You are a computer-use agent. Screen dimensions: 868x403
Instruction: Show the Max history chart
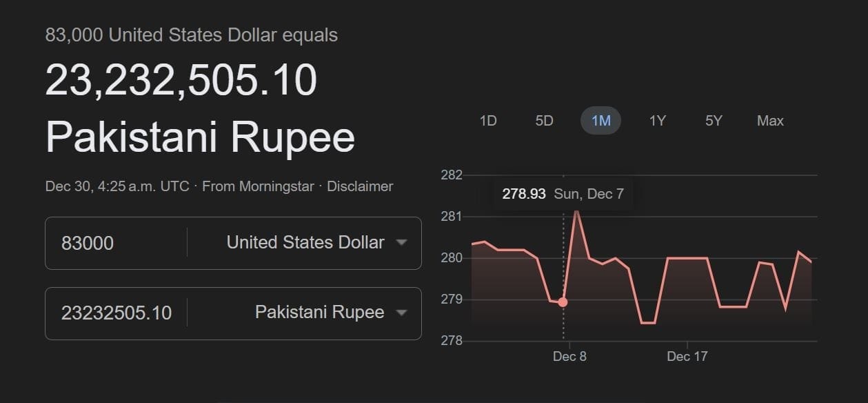[770, 120]
